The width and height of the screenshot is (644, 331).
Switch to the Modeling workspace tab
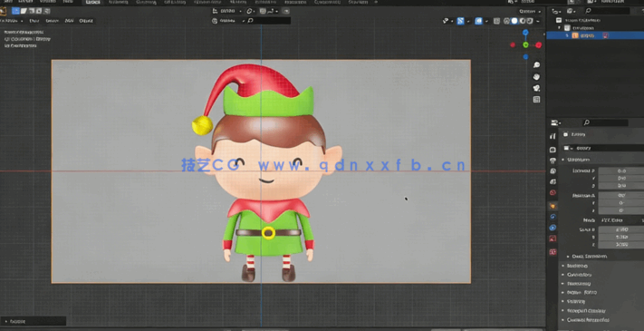(119, 2)
